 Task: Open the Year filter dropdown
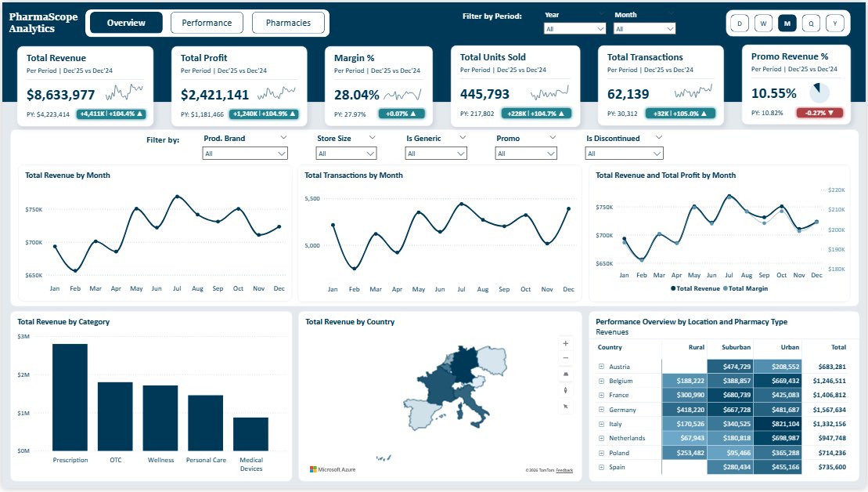coord(575,29)
